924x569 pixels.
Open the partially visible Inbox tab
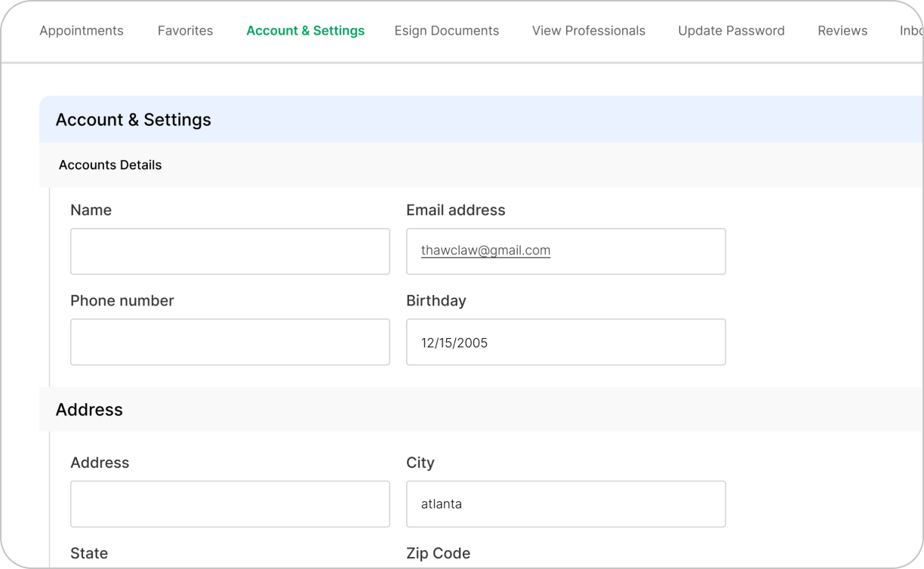(910, 31)
